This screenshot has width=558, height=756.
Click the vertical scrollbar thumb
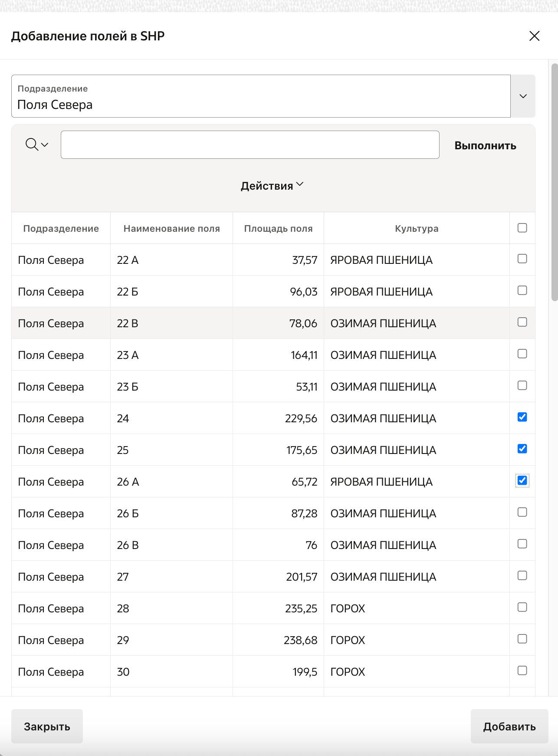coord(554,182)
